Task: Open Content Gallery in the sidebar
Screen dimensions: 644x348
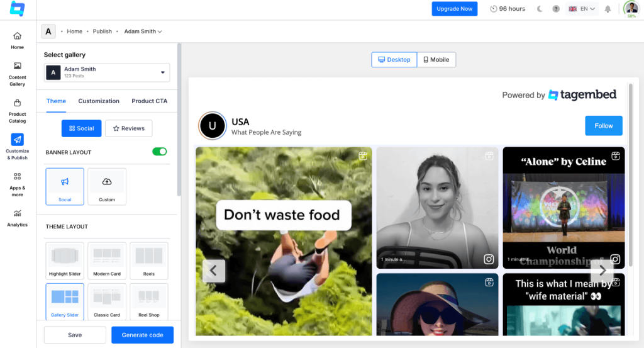Action: (17, 74)
